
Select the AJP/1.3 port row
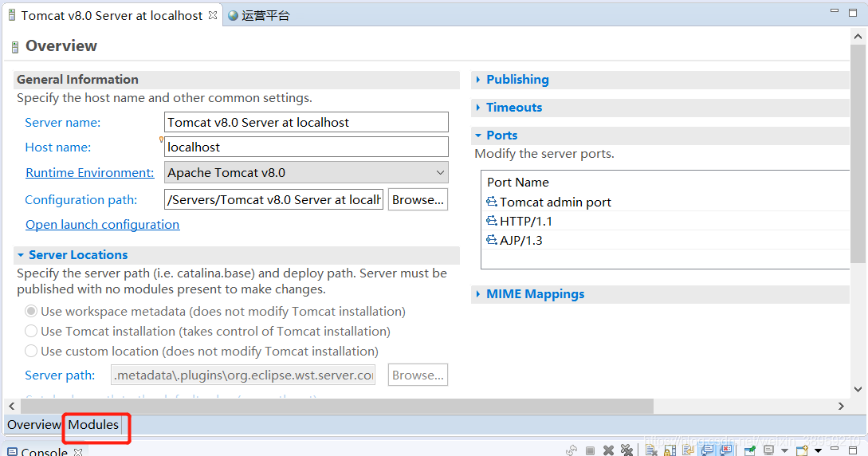point(666,240)
